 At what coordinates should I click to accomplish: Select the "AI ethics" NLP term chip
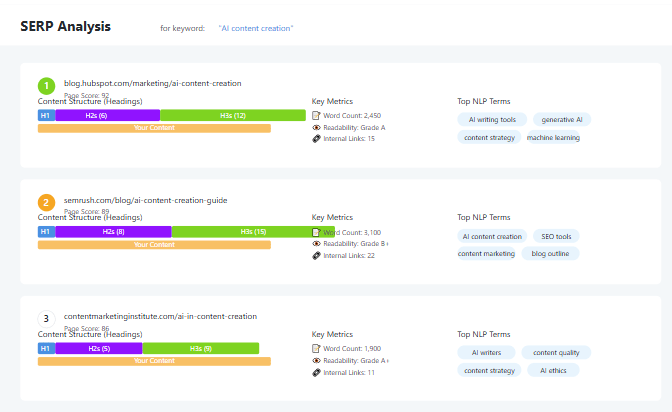pos(553,370)
